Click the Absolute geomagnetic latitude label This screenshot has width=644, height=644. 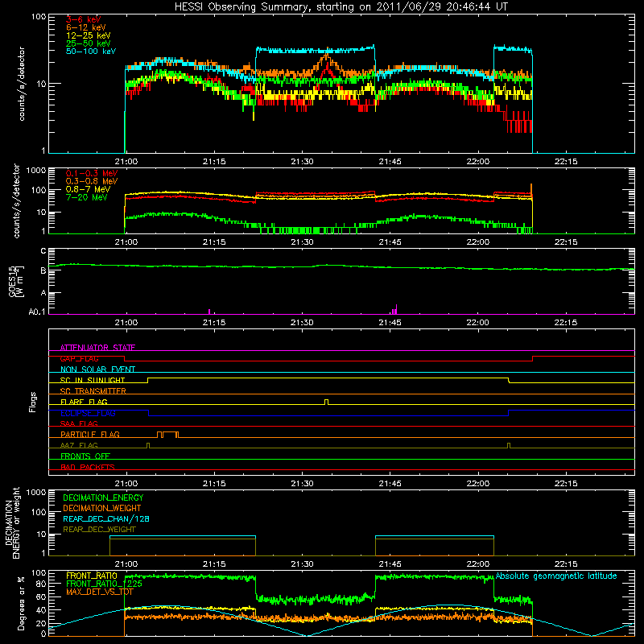[556, 576]
